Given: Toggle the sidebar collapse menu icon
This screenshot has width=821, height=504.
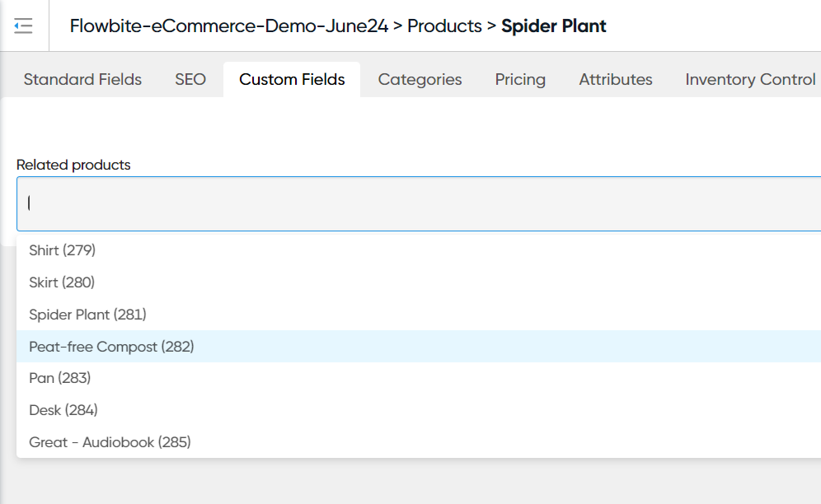Looking at the screenshot, I should [24, 26].
